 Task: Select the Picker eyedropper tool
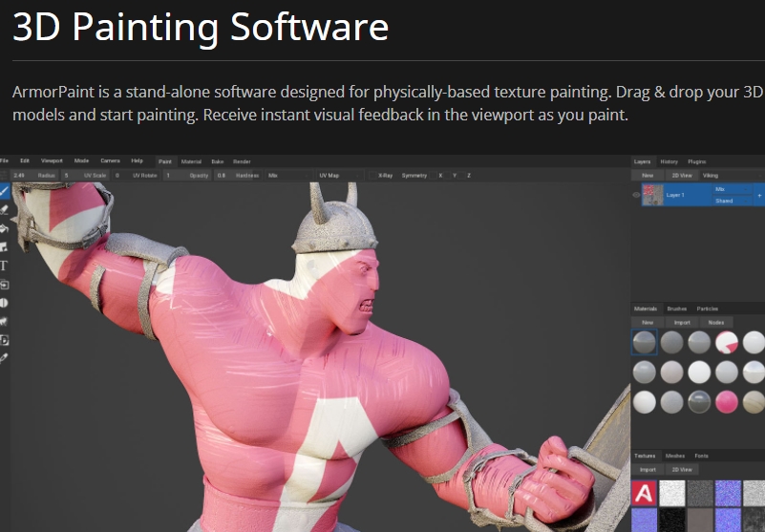5,358
